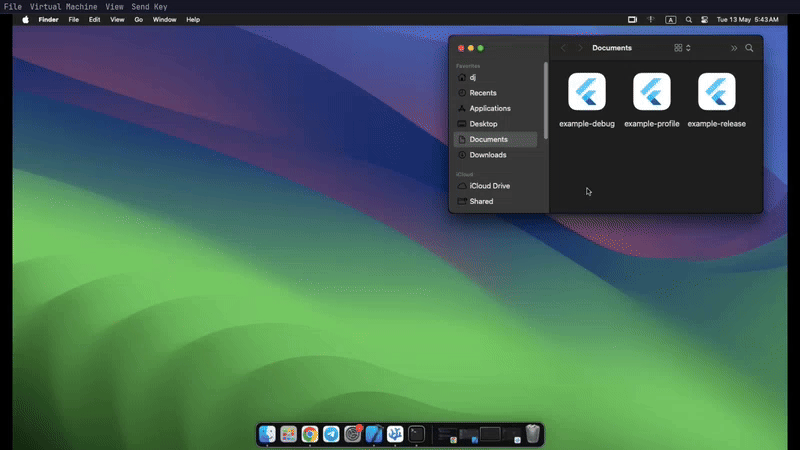
Task: Select Desktop in Finder sidebar
Action: pyautogui.click(x=495, y=124)
